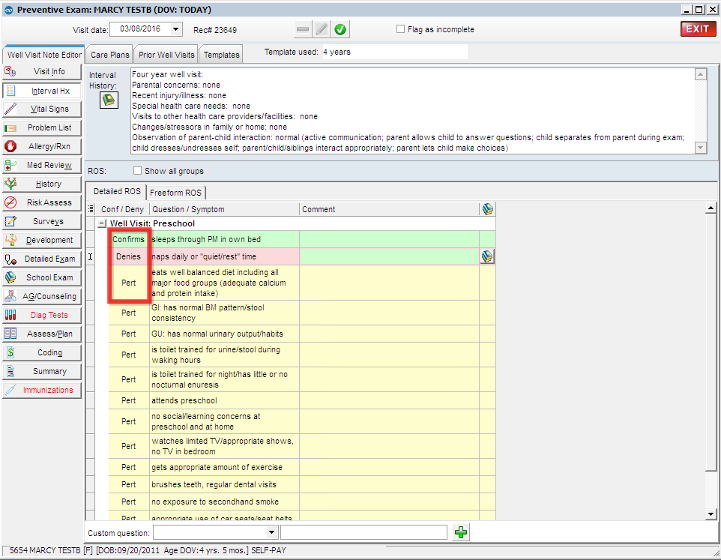This screenshot has height=560, width=721.
Task: Select the Detailed ROS tab
Action: pos(117,191)
